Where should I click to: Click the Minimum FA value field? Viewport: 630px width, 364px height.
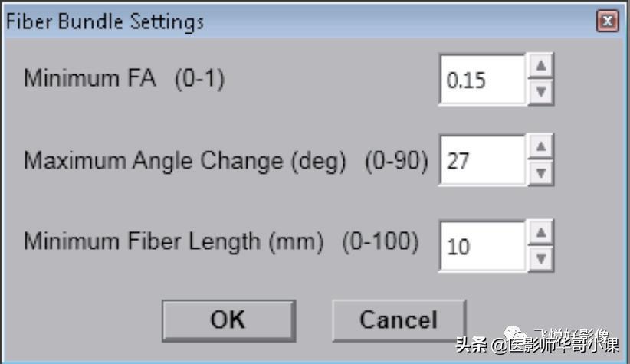(x=482, y=80)
